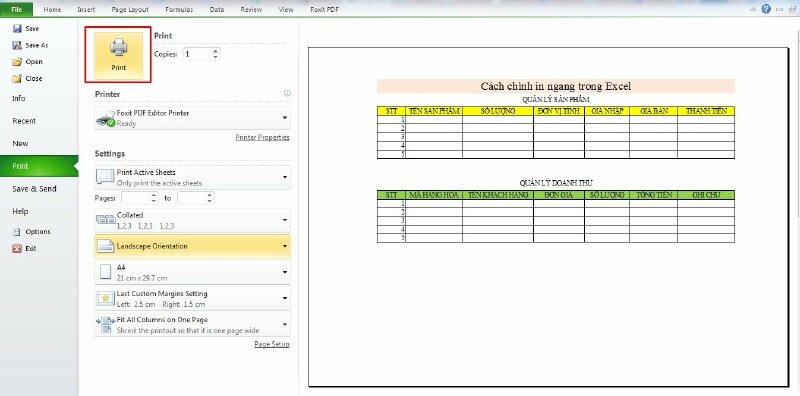Click the printer info icon
The image size is (800, 396).
287,93
